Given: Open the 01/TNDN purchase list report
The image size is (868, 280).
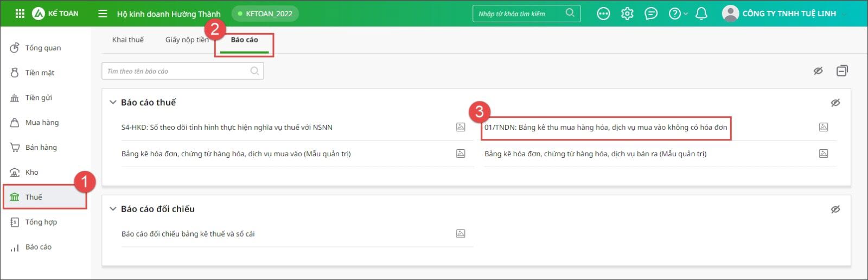Looking at the screenshot, I should click(605, 128).
